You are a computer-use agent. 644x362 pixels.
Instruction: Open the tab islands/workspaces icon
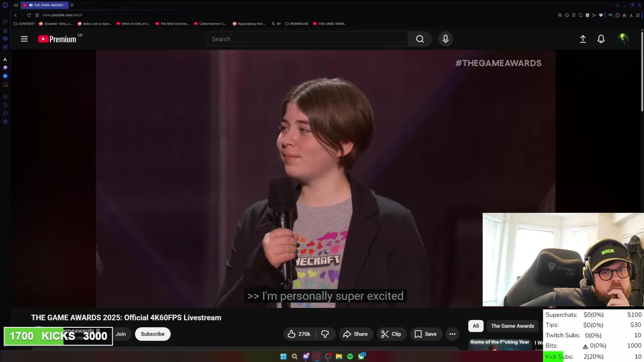[x=16, y=5]
